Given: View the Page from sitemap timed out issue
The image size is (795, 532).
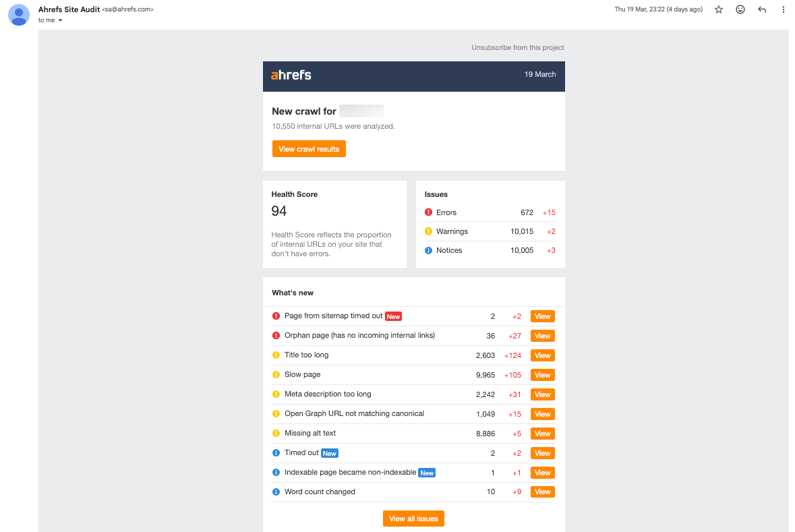Looking at the screenshot, I should 542,316.
